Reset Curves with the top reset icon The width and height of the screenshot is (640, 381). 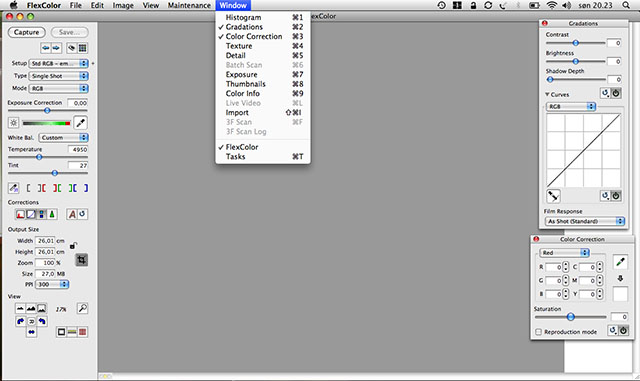pyautogui.click(x=605, y=93)
